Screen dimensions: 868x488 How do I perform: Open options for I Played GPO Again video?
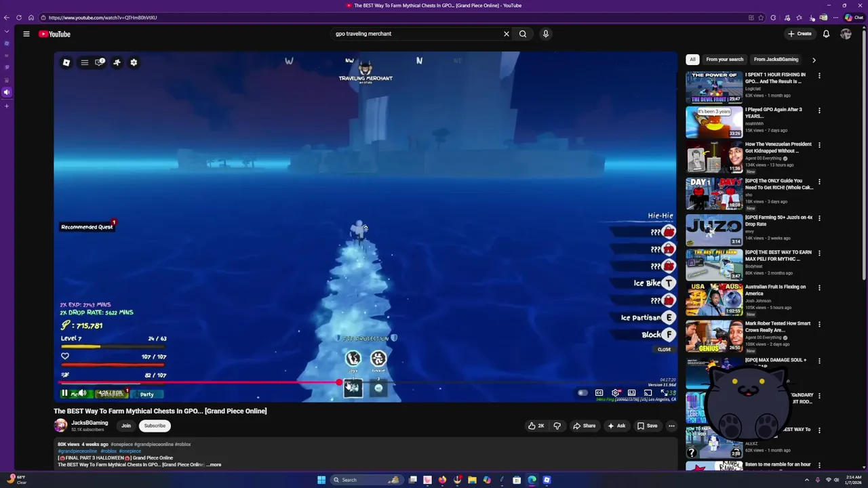pyautogui.click(x=819, y=110)
